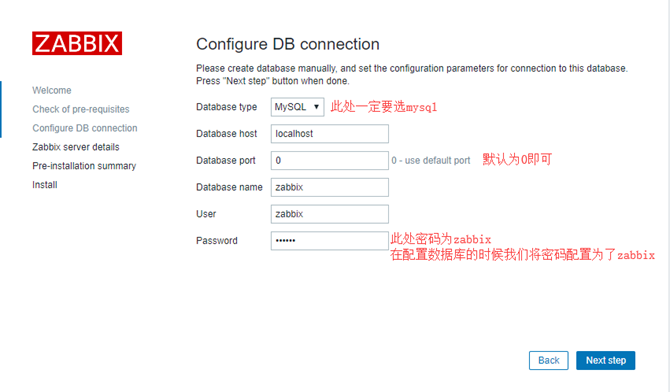The height and width of the screenshot is (392, 670).
Task: Click the Configure DB connection heading
Action: point(288,44)
